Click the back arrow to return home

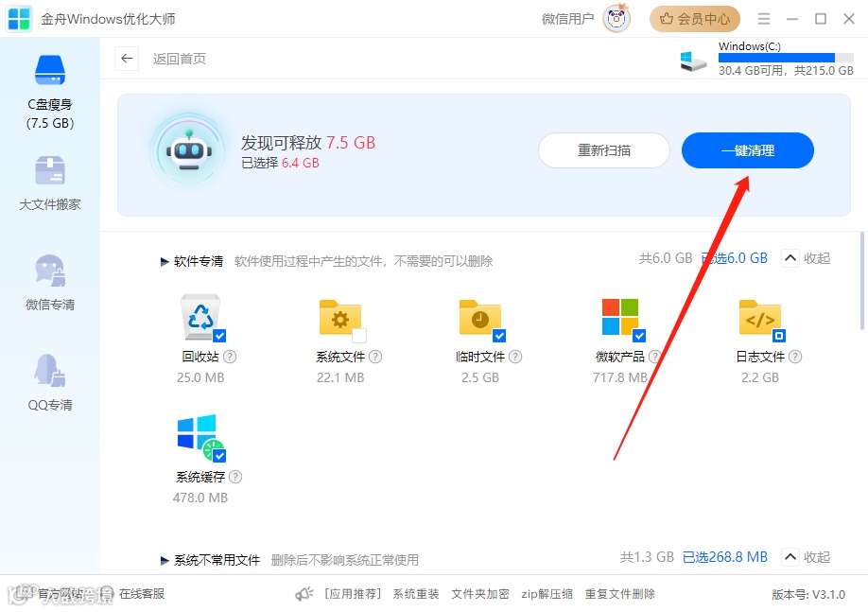click(x=127, y=59)
